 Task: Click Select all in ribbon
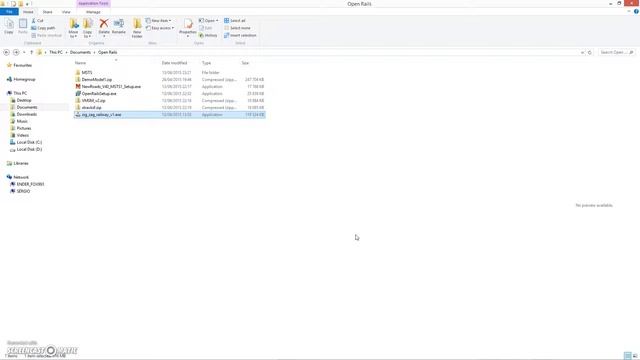click(235, 20)
